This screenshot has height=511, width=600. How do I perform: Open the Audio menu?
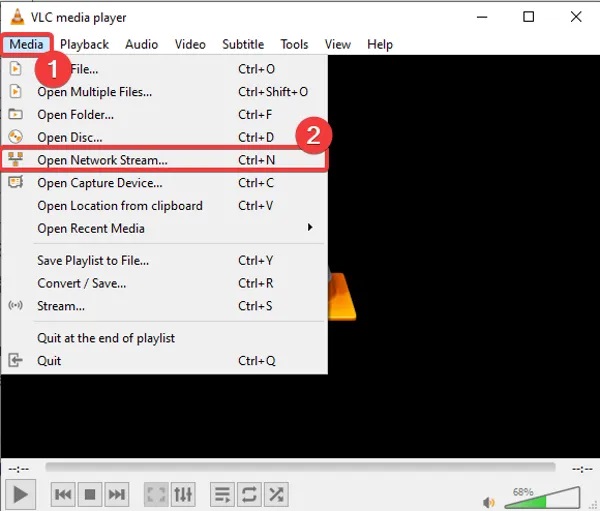pyautogui.click(x=142, y=44)
